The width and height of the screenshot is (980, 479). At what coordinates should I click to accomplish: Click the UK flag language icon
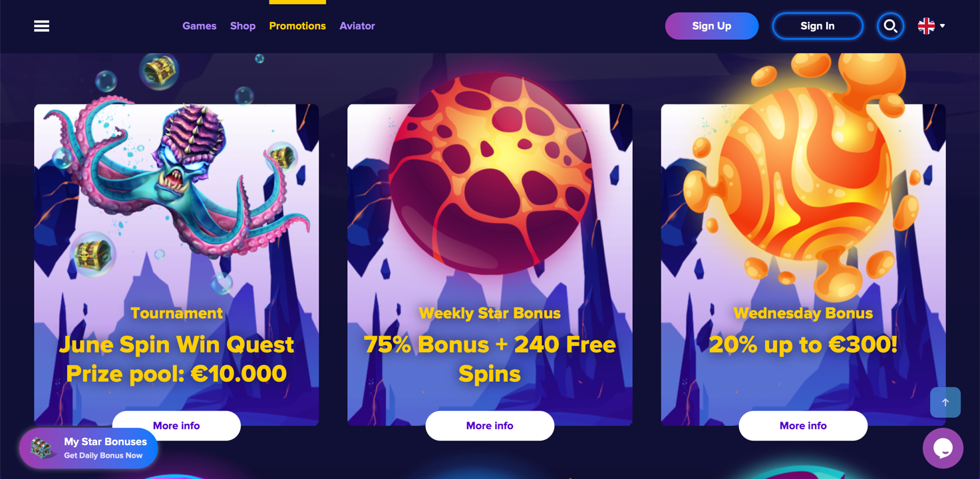coord(926,26)
